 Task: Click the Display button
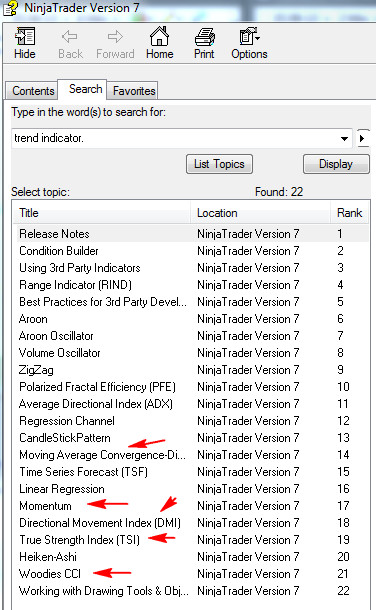pos(336,164)
